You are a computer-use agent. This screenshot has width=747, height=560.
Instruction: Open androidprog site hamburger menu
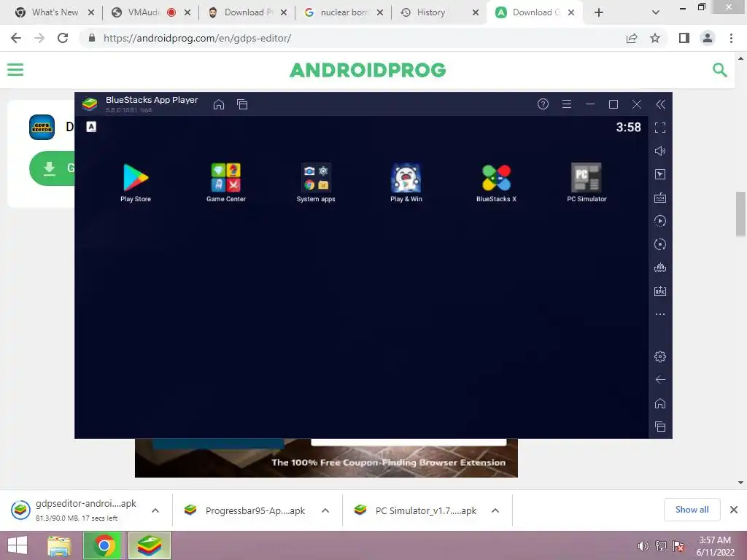point(15,70)
